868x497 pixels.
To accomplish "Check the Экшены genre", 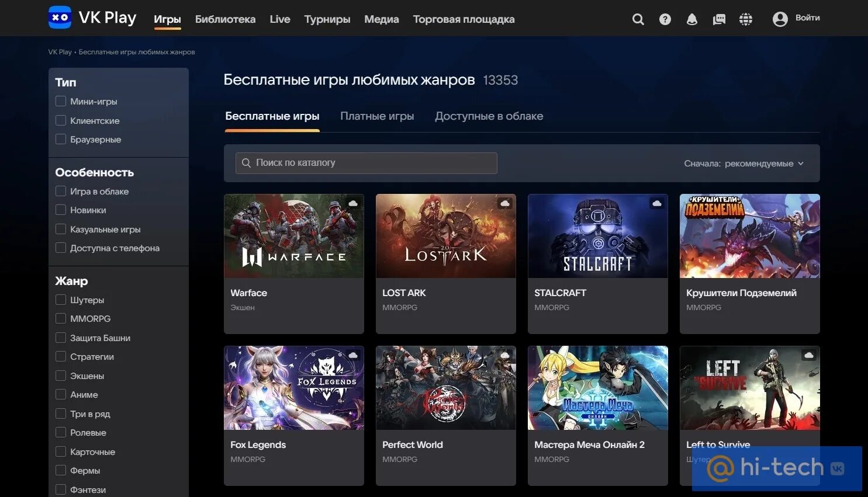I will pos(61,376).
